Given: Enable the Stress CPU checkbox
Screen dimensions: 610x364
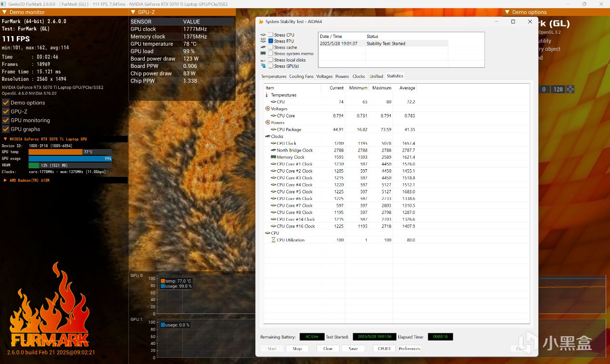Looking at the screenshot, I should [271, 35].
